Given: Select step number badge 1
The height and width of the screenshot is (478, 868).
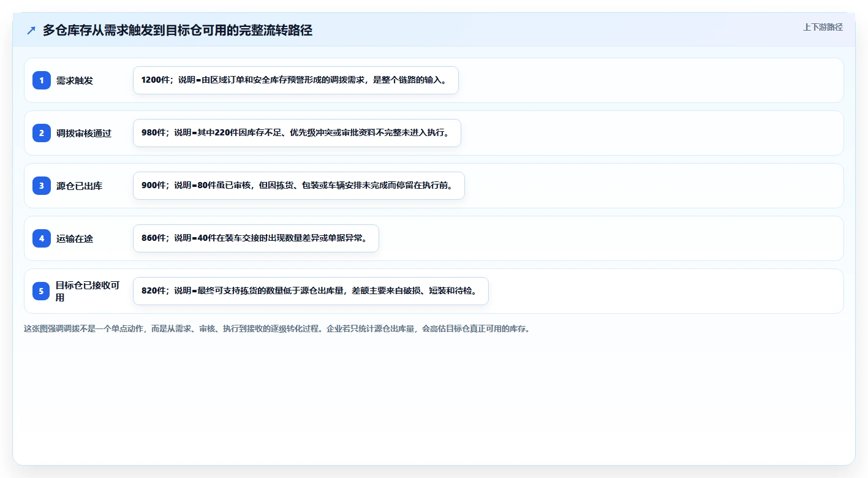Looking at the screenshot, I should point(42,80).
